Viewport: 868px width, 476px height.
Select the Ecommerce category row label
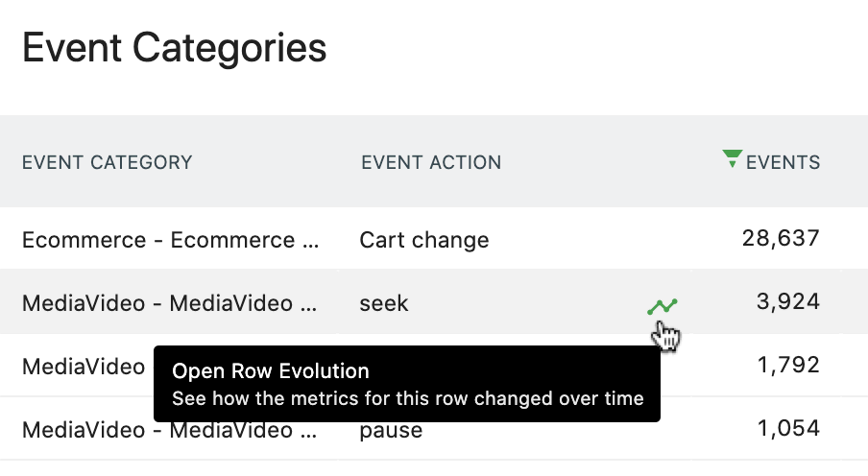pos(170,239)
